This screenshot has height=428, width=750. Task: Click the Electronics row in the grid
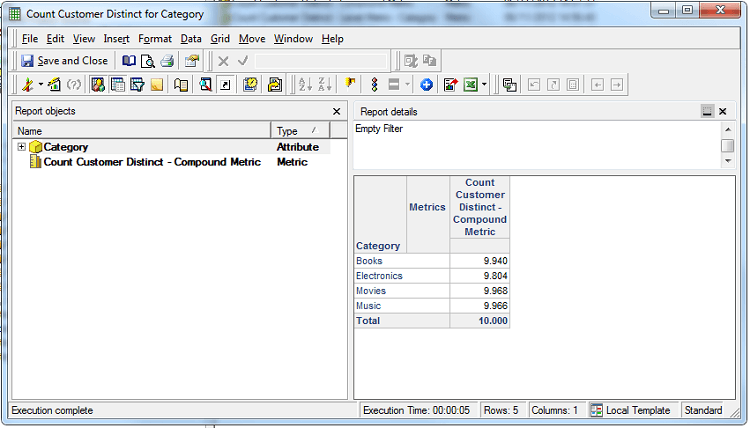point(379,276)
